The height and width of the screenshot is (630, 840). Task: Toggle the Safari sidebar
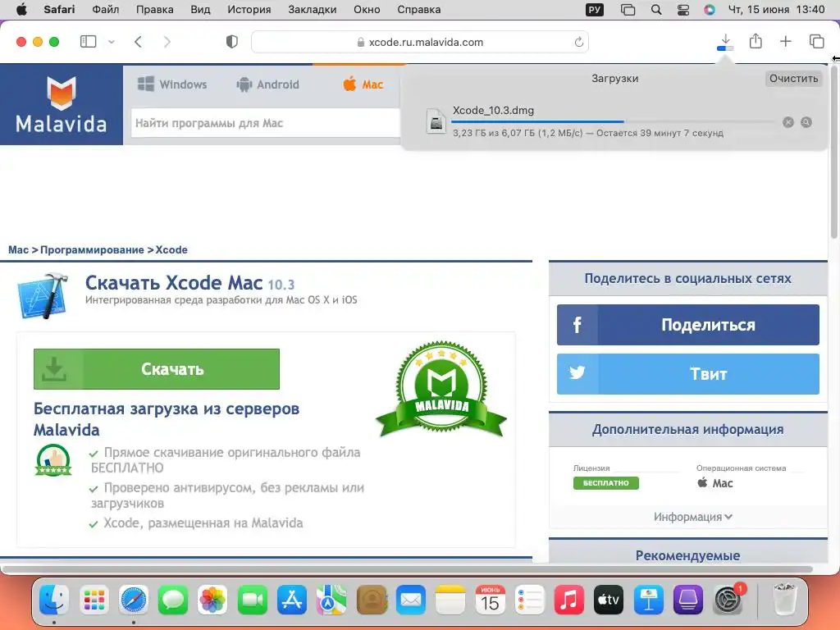pos(88,42)
